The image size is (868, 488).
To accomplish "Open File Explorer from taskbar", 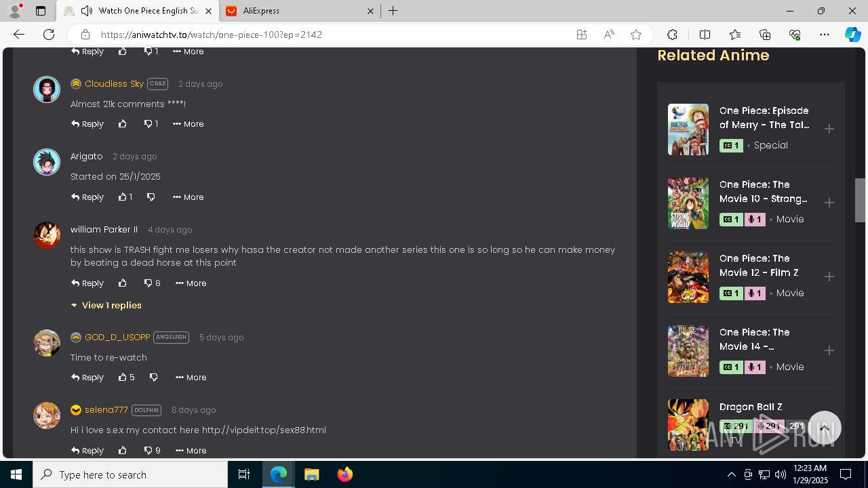I will (x=311, y=474).
